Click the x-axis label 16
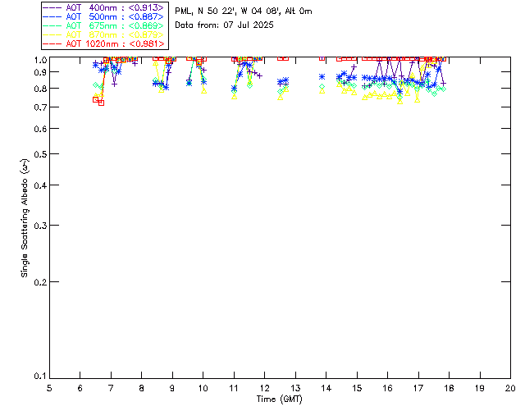This screenshot has height=420, width=525. pos(388,388)
